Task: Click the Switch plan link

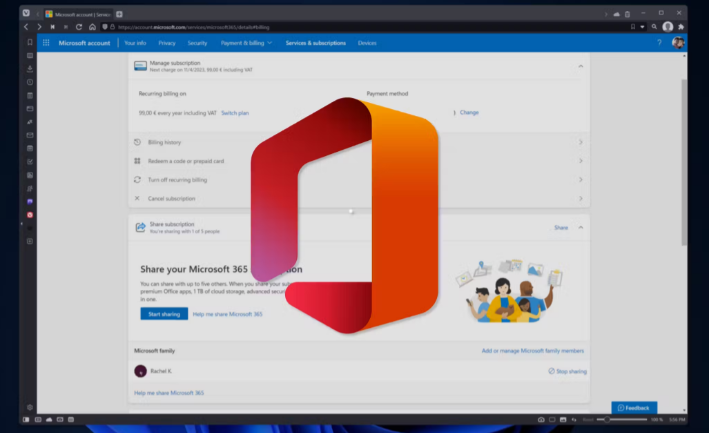Action: pos(235,113)
